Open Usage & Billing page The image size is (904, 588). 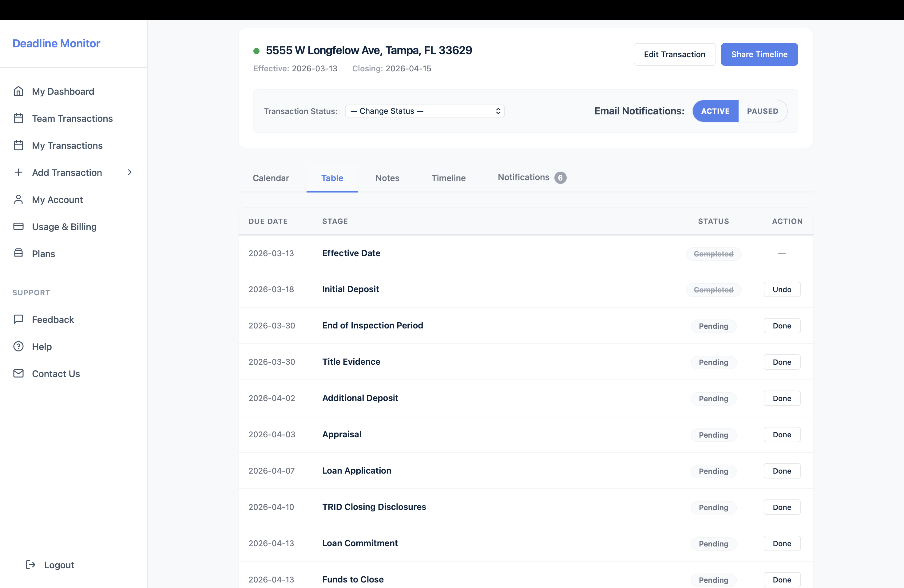[64, 226]
